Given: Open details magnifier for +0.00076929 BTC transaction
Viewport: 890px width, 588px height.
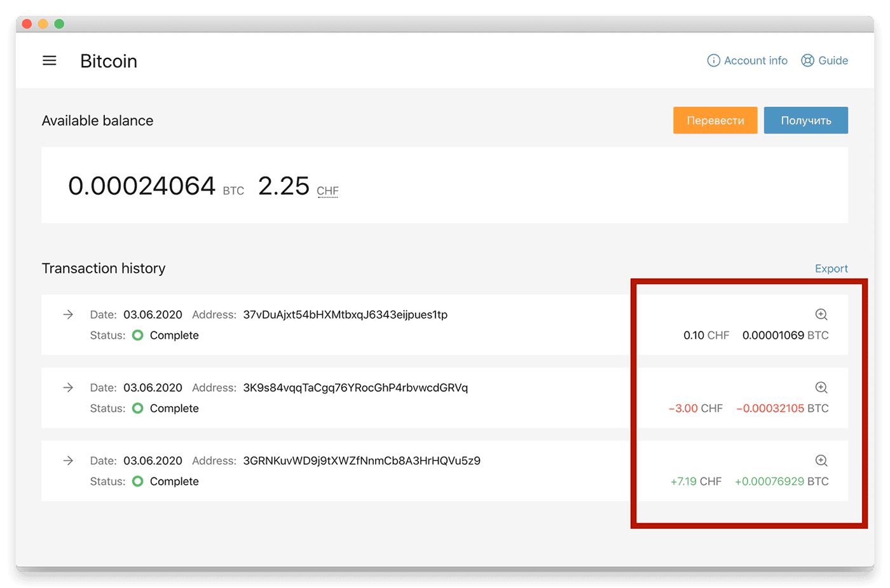Looking at the screenshot, I should tap(821, 460).
